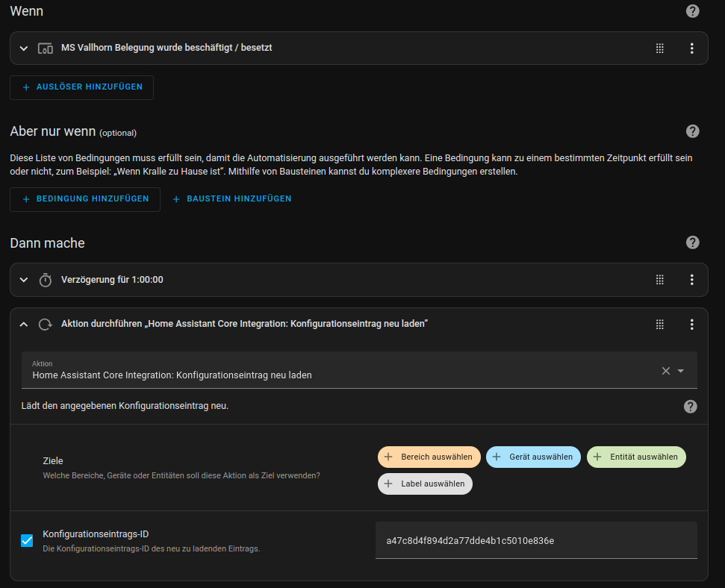Expand the MS Vallhorn Belegung trigger
Image resolution: width=725 pixels, height=588 pixels.
[24, 49]
